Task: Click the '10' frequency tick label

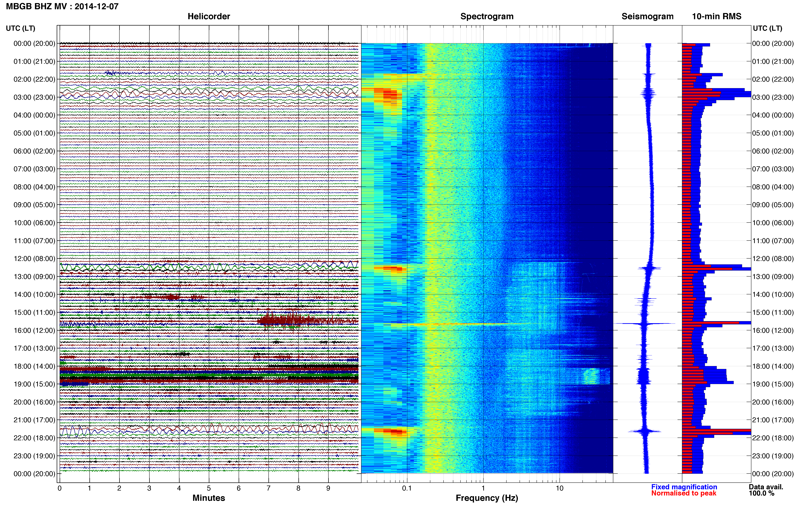Action: pyautogui.click(x=559, y=488)
